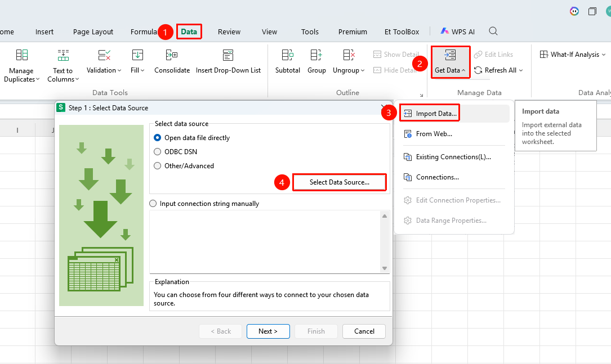Click inside the connection string text box
The width and height of the screenshot is (611, 364).
point(265,242)
